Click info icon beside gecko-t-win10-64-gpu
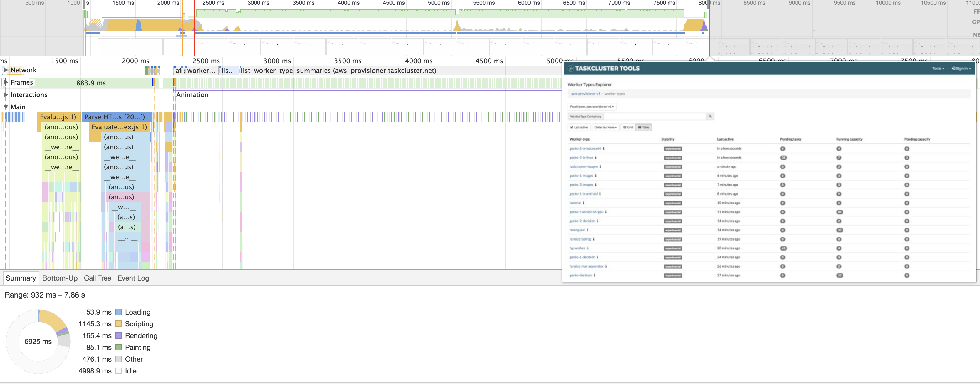Viewport: 980px width, 384px height. 606,212
